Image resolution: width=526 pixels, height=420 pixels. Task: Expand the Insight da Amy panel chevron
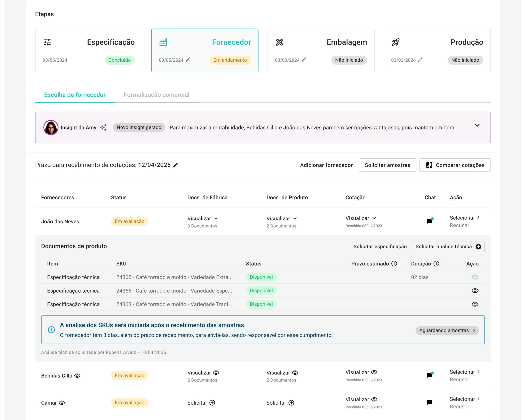click(477, 125)
